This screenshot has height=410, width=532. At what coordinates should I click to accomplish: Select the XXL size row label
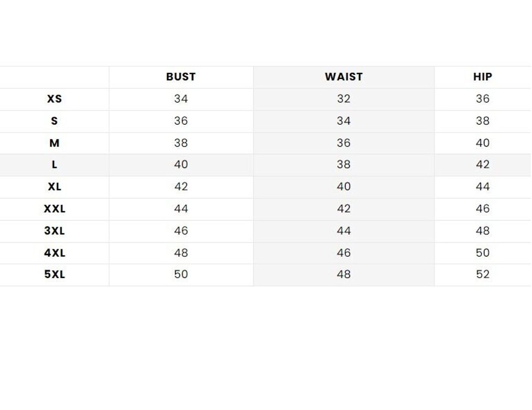pos(54,209)
